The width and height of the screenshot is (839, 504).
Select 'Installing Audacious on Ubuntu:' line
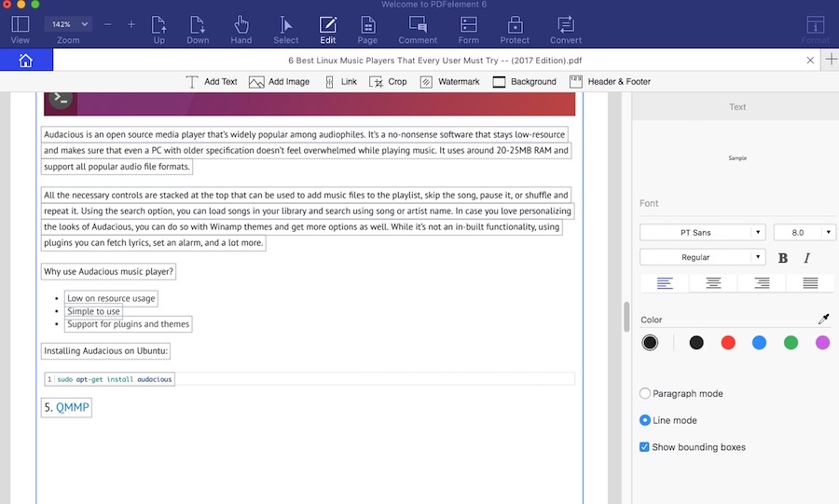[x=106, y=350]
